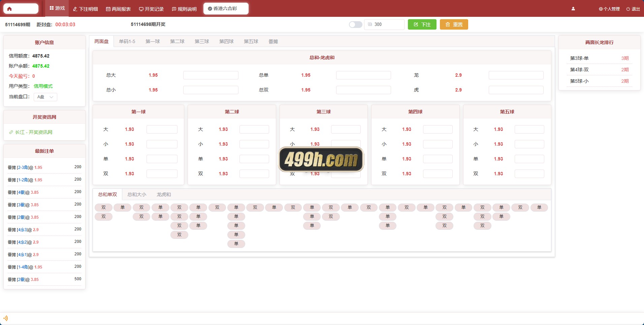Switch to the 第二球 tab
The height and width of the screenshot is (325, 644).
[x=177, y=41]
